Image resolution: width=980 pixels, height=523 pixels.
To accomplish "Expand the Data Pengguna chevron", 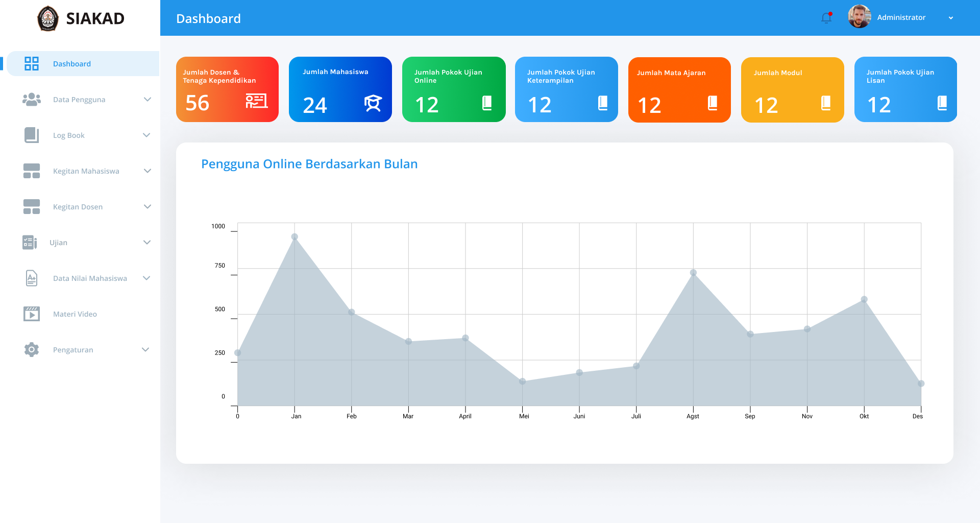I will (x=148, y=100).
